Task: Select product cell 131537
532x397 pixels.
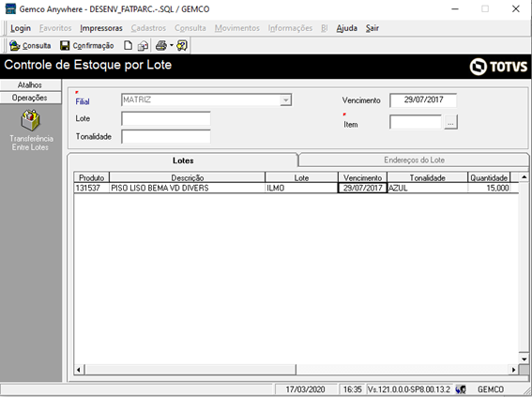Action: [92, 188]
